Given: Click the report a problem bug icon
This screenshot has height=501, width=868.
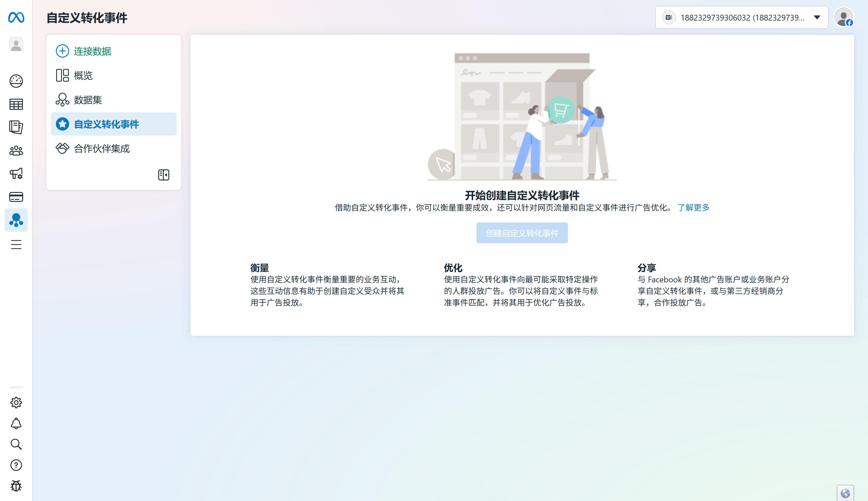Looking at the screenshot, I should pyautogui.click(x=16, y=486).
